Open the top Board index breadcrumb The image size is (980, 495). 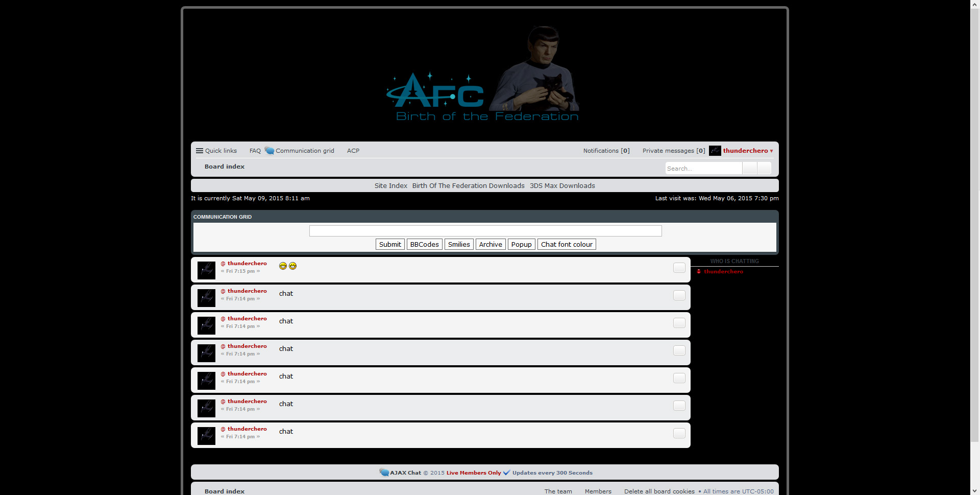pyautogui.click(x=225, y=167)
